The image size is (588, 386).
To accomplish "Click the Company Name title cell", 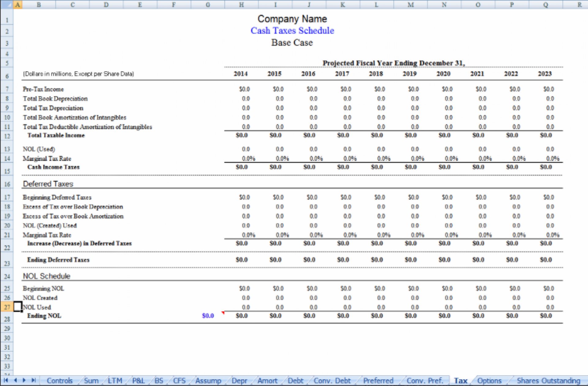I will pos(292,19).
